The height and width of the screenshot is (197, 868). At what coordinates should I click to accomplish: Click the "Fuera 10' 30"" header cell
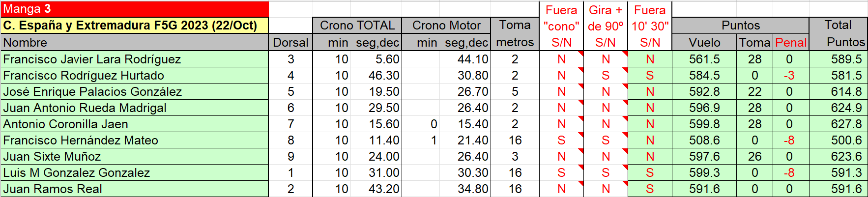pyautogui.click(x=650, y=26)
